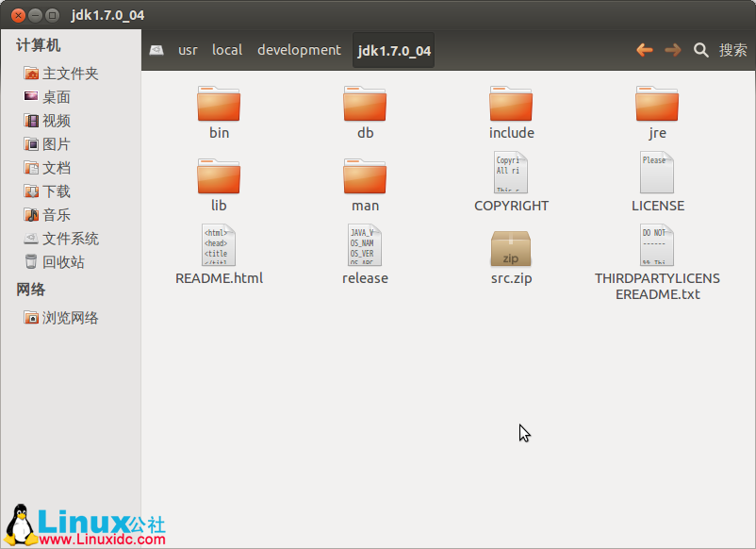Click the release file name label

click(x=365, y=278)
